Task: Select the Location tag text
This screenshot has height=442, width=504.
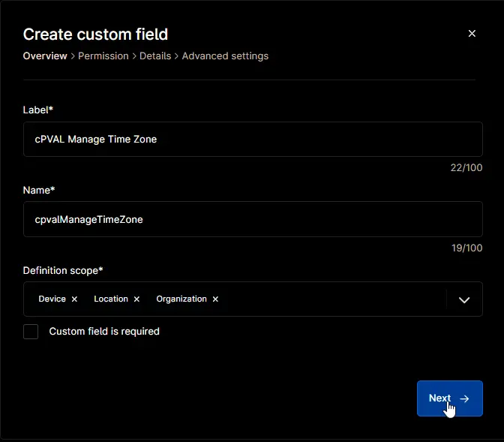Action: coord(111,299)
